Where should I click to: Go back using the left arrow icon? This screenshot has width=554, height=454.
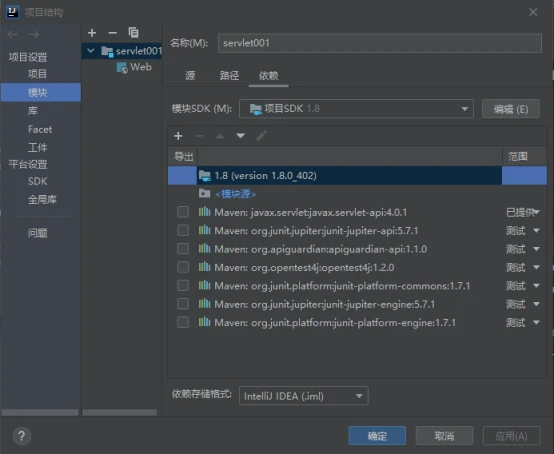coord(13,34)
